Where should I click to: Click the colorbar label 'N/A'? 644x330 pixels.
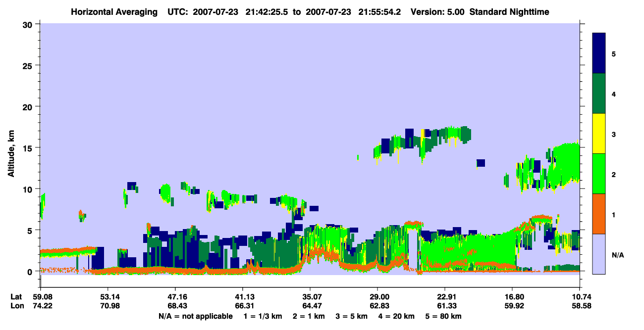[618, 255]
